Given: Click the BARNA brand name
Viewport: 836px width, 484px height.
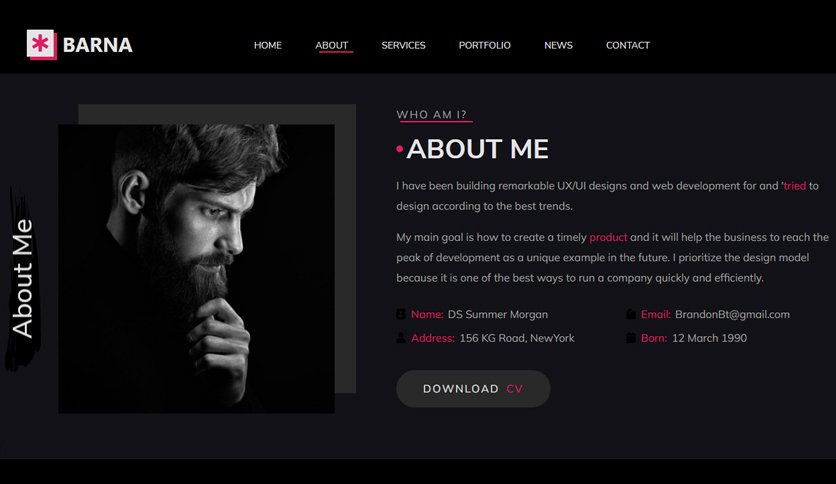Looking at the screenshot, I should point(98,45).
